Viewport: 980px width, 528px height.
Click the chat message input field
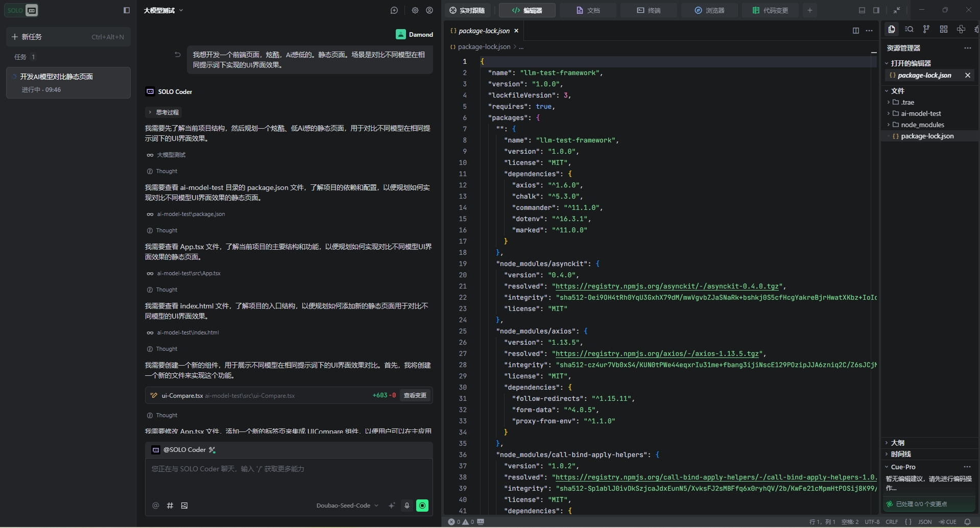click(289, 477)
